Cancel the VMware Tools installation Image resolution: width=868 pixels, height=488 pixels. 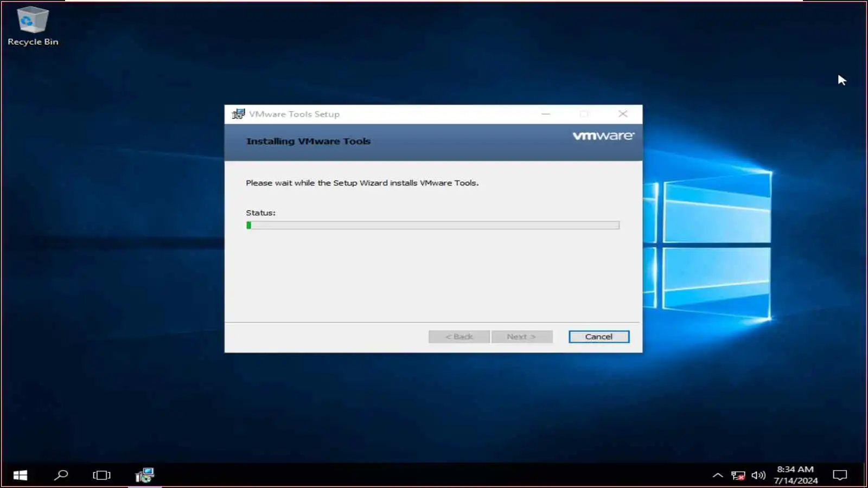tap(599, 337)
